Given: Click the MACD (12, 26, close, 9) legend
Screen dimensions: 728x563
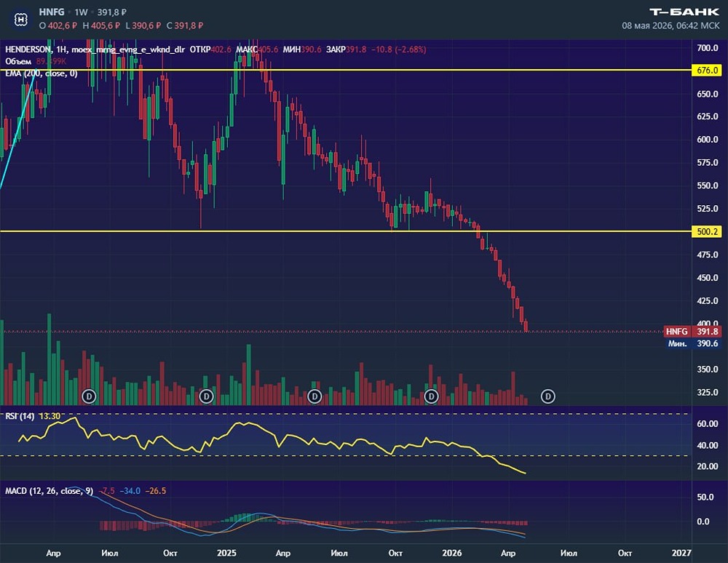Looking at the screenshot, I should [x=49, y=491].
